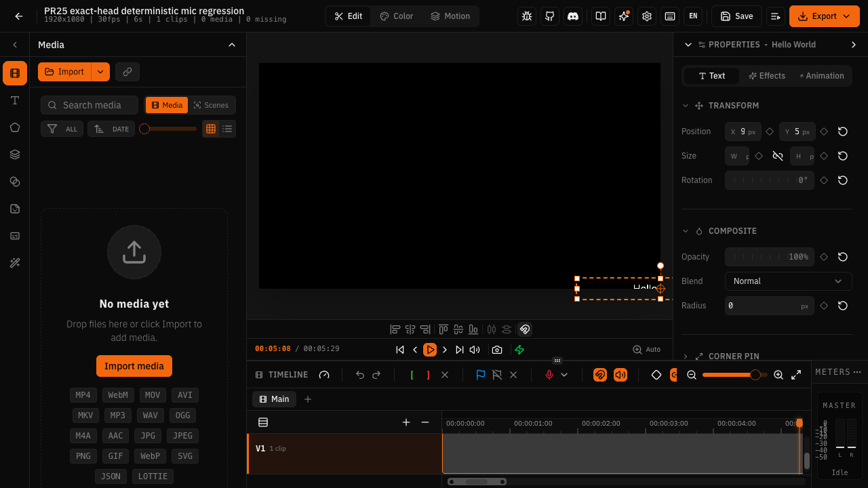Click the link icon next to Import
The image size is (868, 488).
pos(127,72)
